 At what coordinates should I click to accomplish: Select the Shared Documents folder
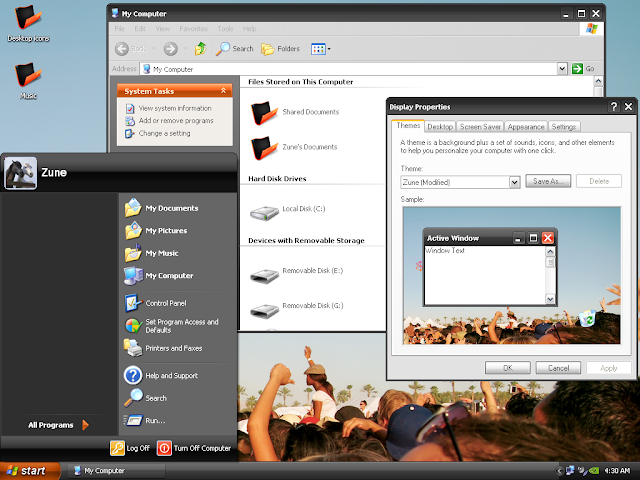tap(296, 112)
